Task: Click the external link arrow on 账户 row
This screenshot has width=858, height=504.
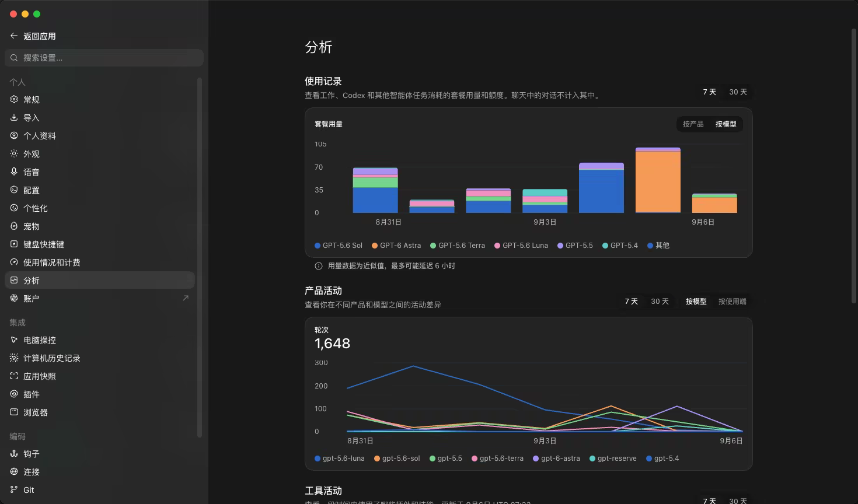Action: coord(186,298)
